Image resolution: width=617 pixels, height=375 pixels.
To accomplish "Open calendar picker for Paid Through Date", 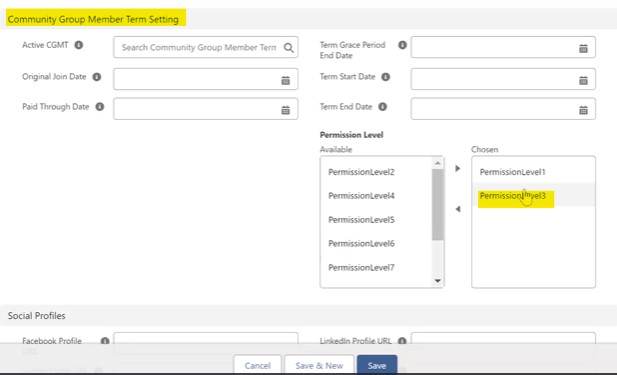I will coord(286,110).
